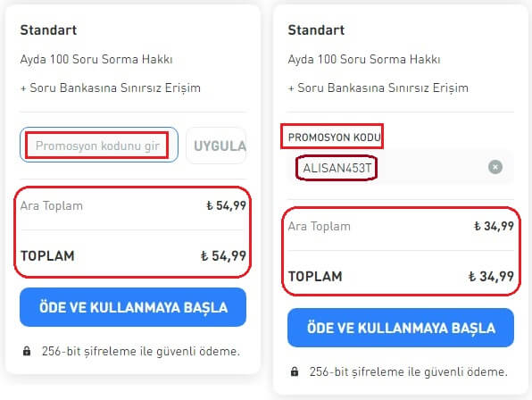This screenshot has height=400, width=532.
Task: Clear the ALISAN453T promo code
Action: coord(495,167)
